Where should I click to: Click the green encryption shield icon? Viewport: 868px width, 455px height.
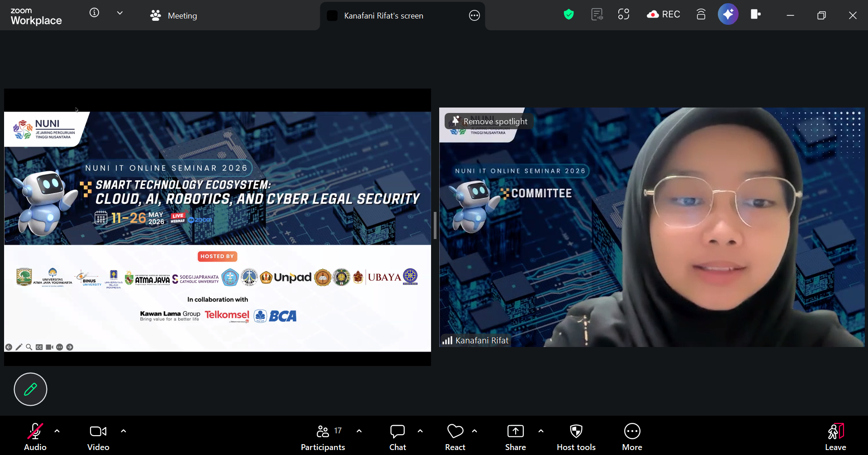click(569, 14)
